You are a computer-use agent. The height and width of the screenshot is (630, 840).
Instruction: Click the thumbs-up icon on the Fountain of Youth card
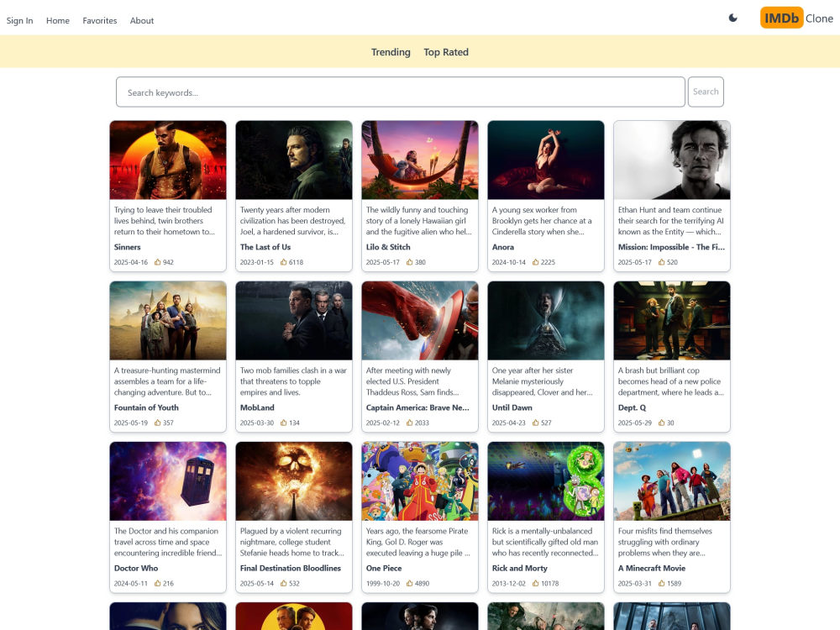[158, 423]
